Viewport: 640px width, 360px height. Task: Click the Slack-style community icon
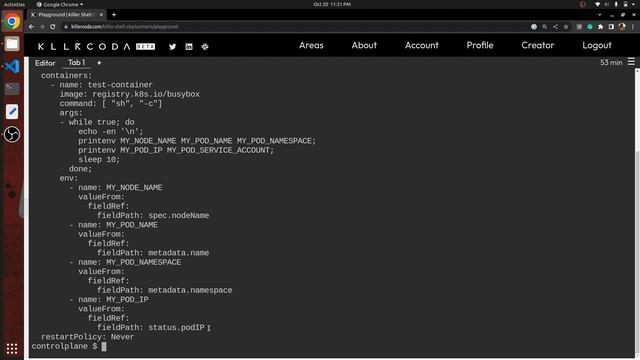205,47
